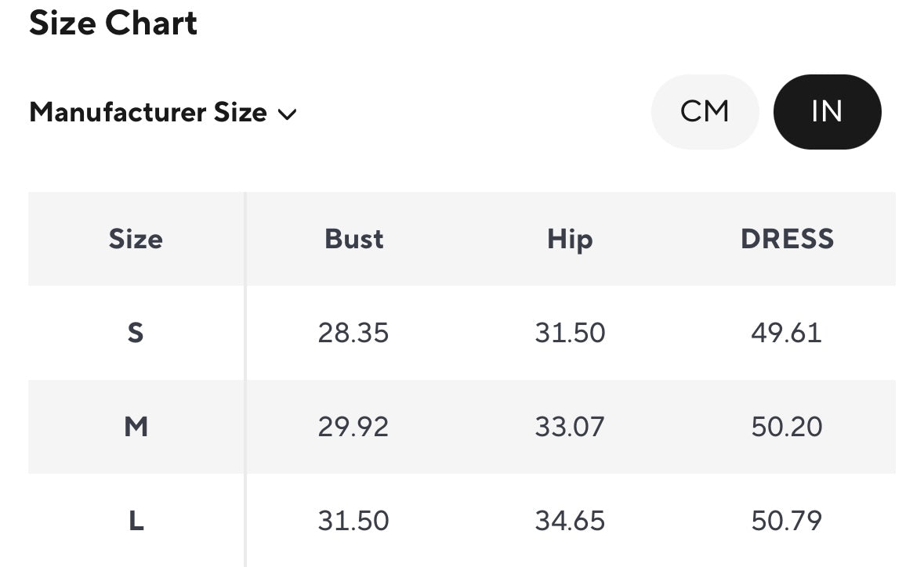Viewport: 924px width, 567px height.
Task: Click the DRESS column header
Action: 787,239
